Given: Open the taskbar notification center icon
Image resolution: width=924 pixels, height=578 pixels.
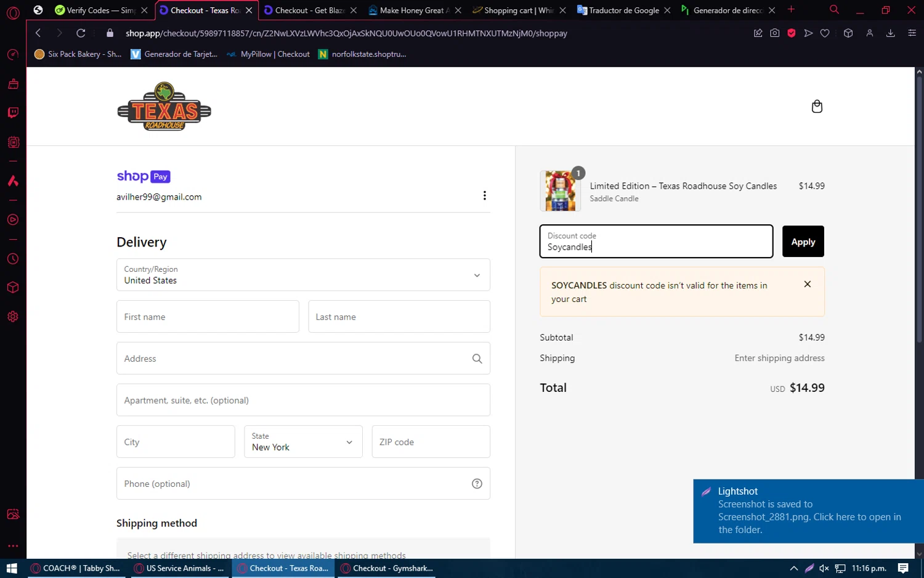Looking at the screenshot, I should [903, 568].
